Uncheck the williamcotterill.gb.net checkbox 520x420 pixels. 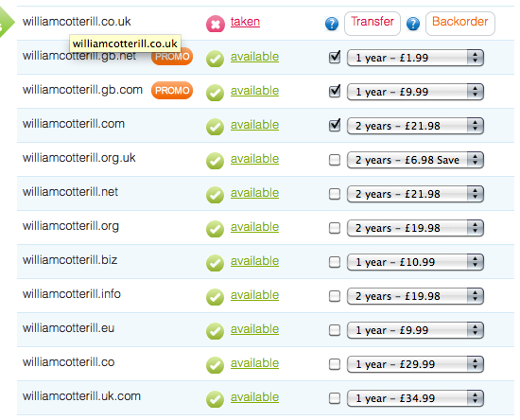tap(335, 57)
